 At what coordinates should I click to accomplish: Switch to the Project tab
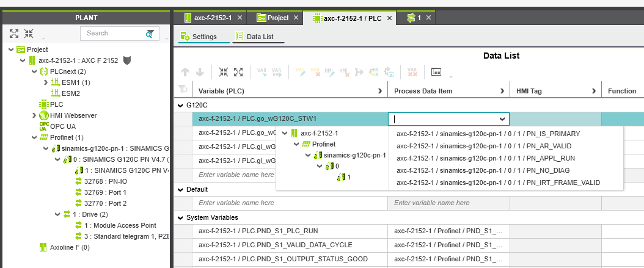pyautogui.click(x=274, y=18)
